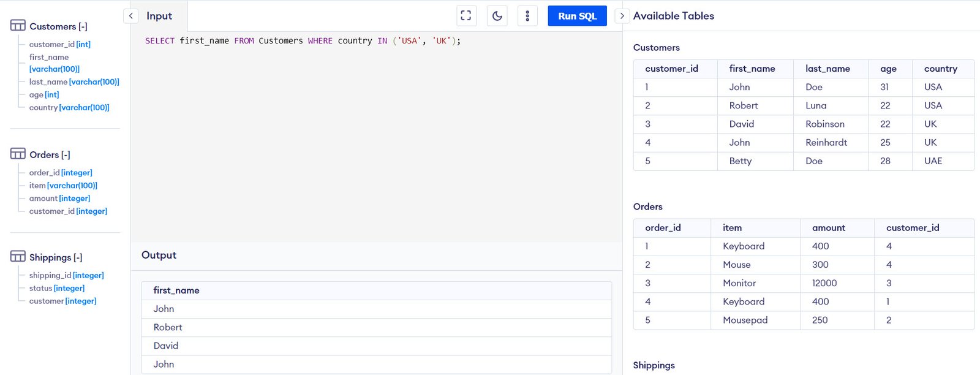Collapse Available Tables panel chevron
This screenshot has height=375, width=980.
tap(622, 16)
